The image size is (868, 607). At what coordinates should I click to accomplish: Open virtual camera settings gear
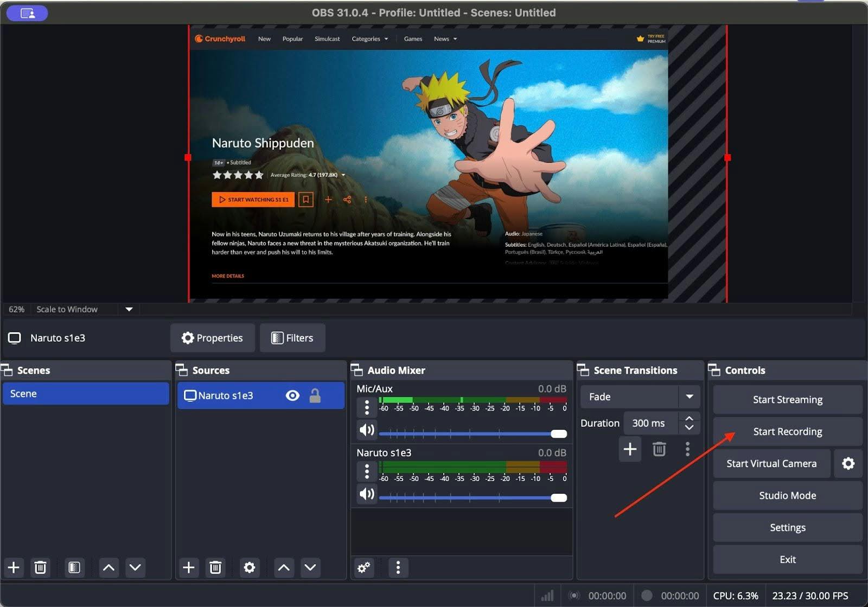tap(848, 463)
